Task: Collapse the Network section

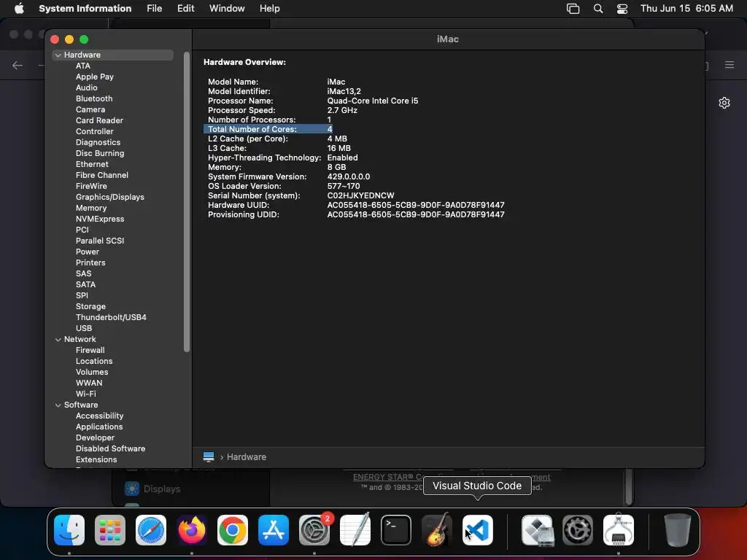Action: 58,340
